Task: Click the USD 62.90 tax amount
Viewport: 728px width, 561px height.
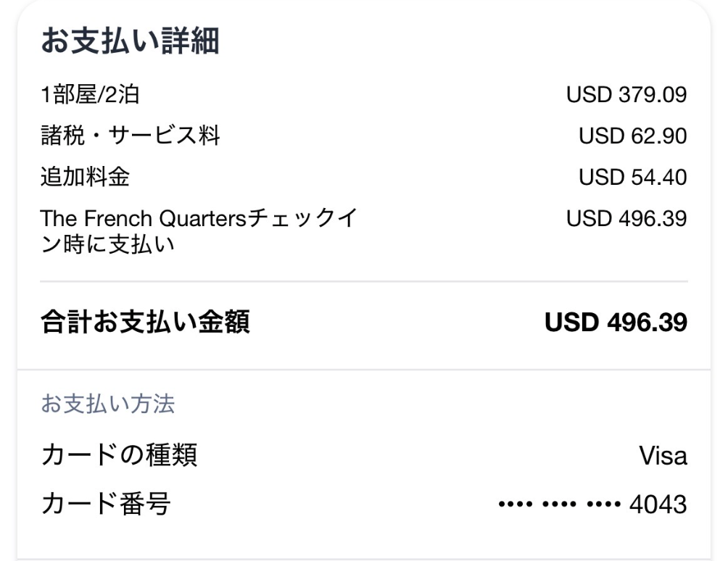Action: pos(632,136)
